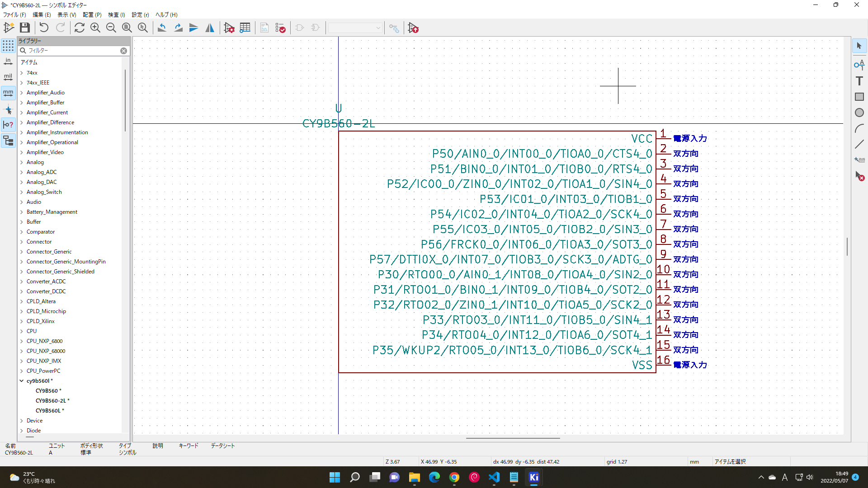Collapse the cy9b560l library
Viewport: 868px width, 488px height.
(22, 381)
